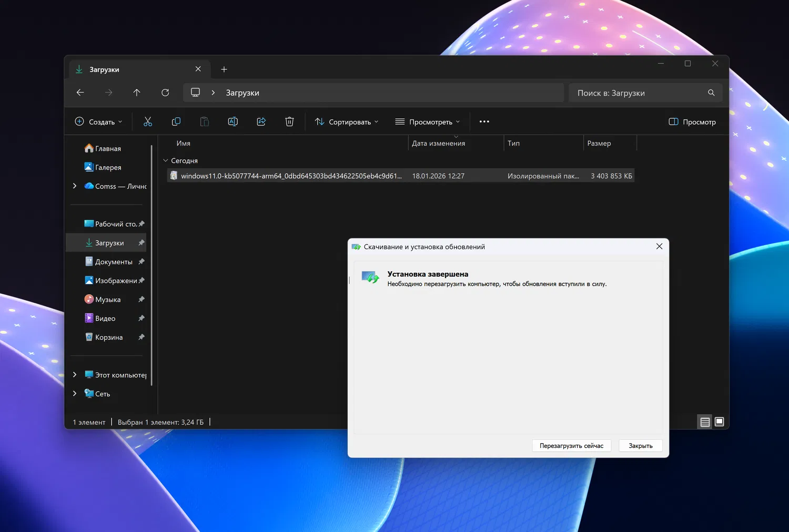Image resolution: width=789 pixels, height=532 pixels.
Task: Close the Загрузки tab
Action: [198, 69]
